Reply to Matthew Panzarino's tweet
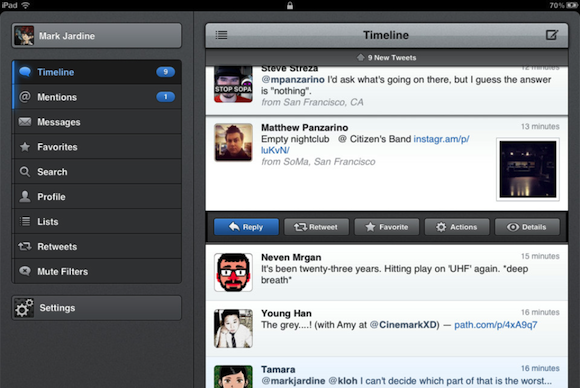 coord(246,227)
